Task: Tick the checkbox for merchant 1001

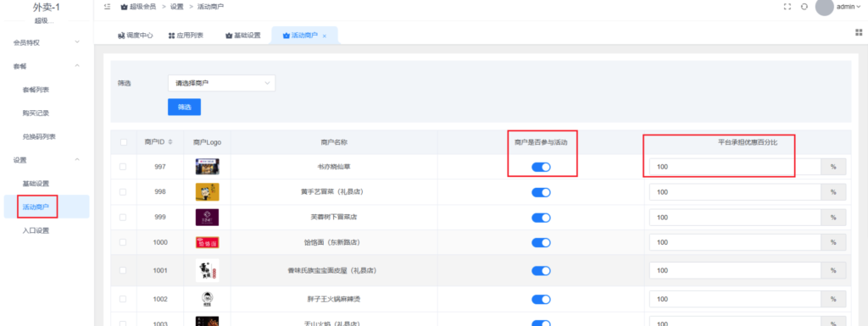Action: pyautogui.click(x=123, y=270)
